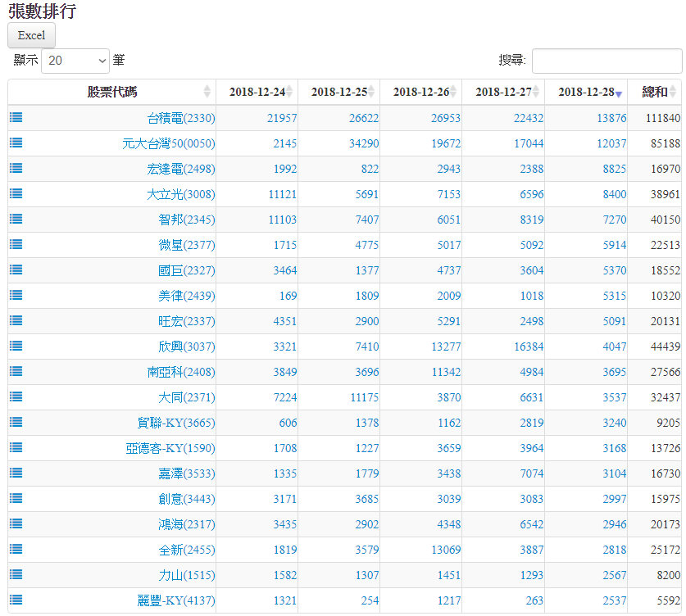Open 南亞科(2408) stock link

click(x=180, y=372)
